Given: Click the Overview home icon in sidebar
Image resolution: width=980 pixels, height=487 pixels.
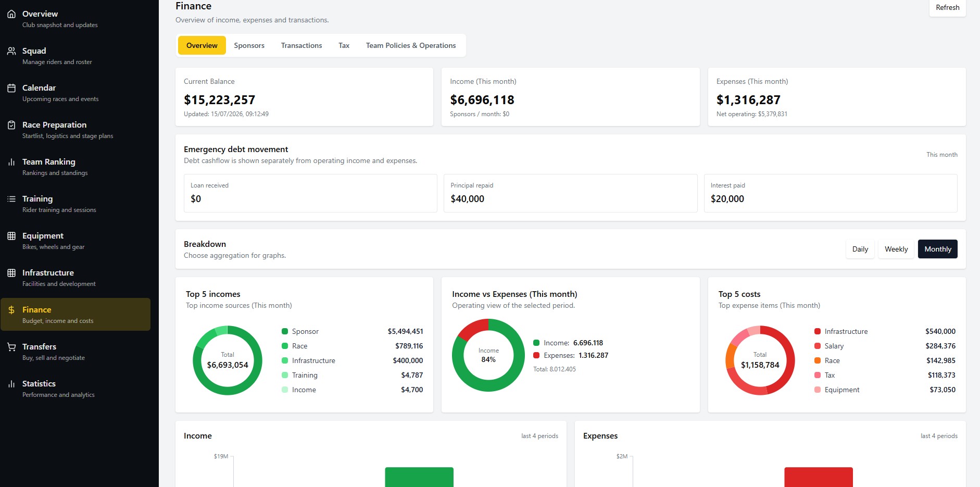Looking at the screenshot, I should [x=11, y=14].
